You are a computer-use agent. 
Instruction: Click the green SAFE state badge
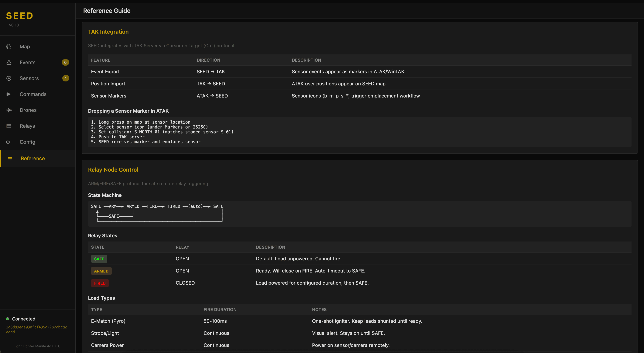click(x=99, y=259)
